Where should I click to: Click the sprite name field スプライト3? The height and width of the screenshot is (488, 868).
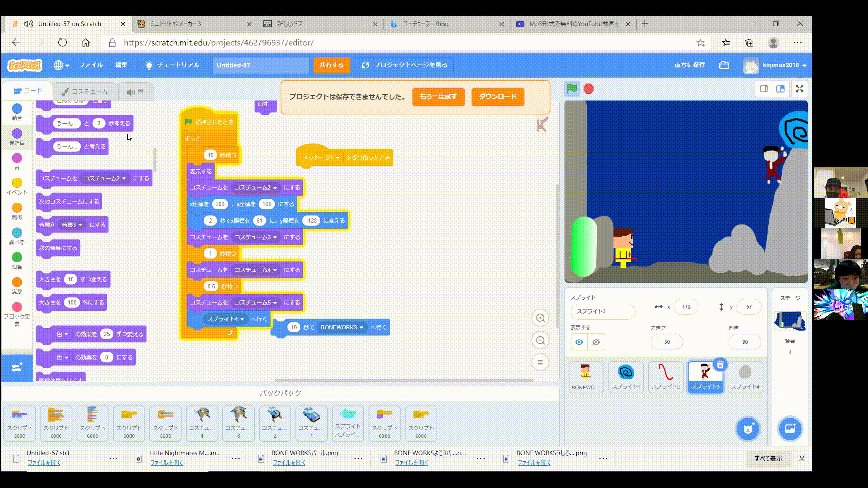point(603,311)
